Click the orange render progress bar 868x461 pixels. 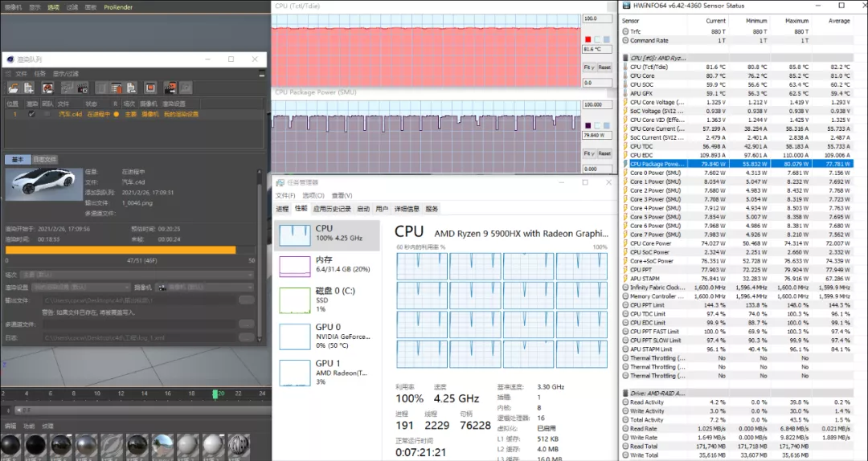coord(120,250)
